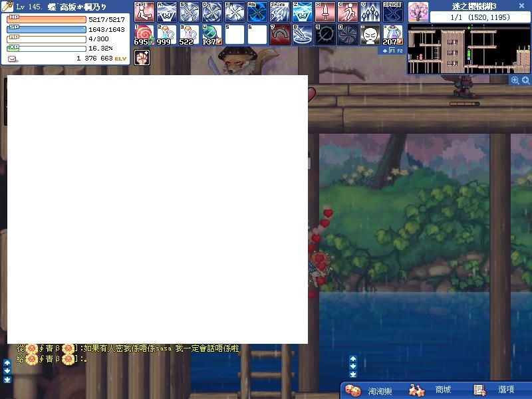The height and width of the screenshot is (399, 532).
Task: Click the character name next to Lv 145
Action: click(x=77, y=7)
